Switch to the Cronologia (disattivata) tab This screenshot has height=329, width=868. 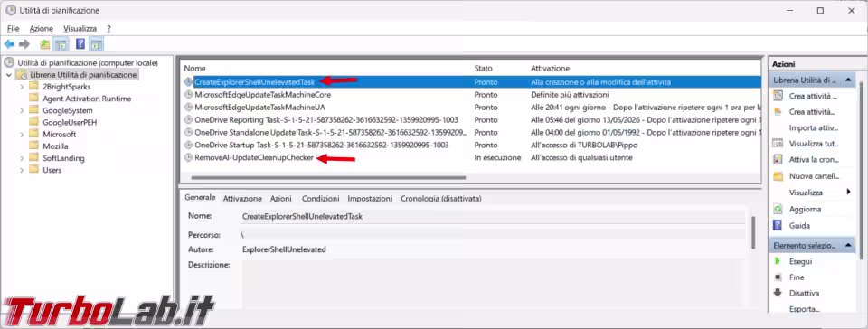point(440,198)
